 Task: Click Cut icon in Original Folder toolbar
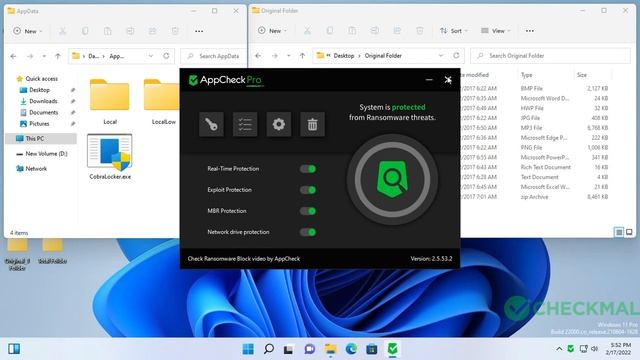[307, 31]
